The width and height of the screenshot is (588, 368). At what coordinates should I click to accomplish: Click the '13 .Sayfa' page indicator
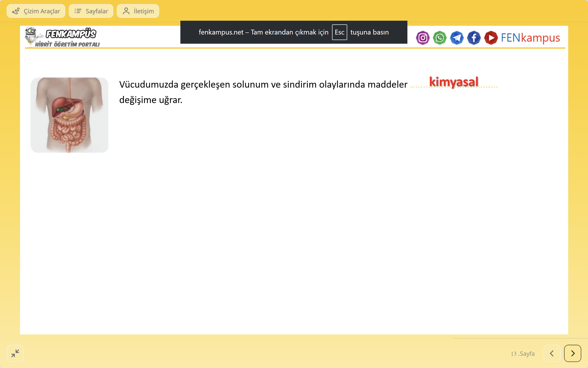click(x=523, y=354)
